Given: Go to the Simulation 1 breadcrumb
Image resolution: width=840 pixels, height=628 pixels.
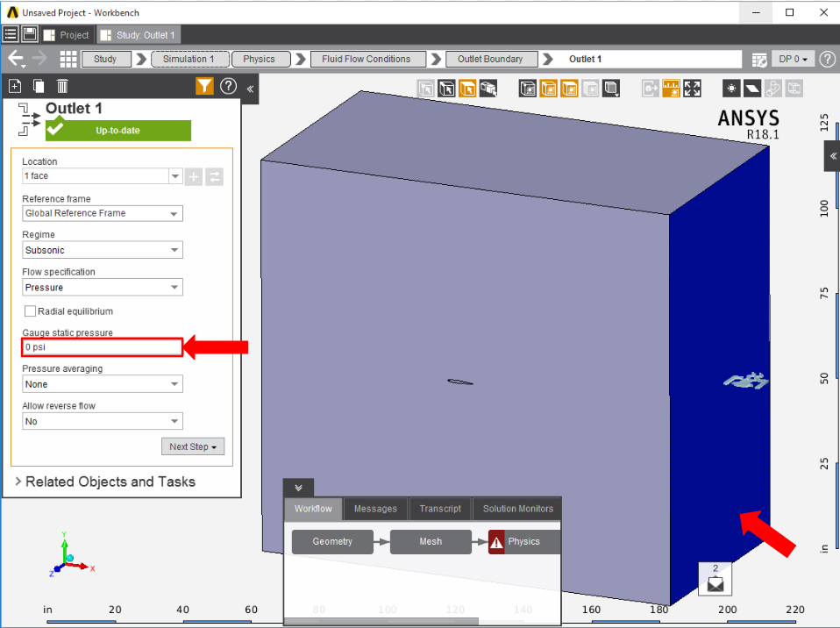Looking at the screenshot, I should point(190,59).
